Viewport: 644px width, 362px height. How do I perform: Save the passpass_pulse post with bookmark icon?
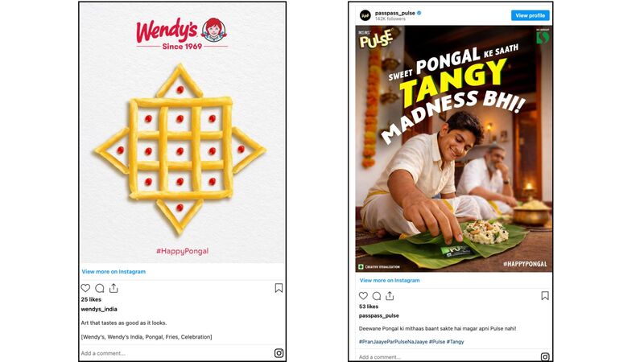[545, 295]
